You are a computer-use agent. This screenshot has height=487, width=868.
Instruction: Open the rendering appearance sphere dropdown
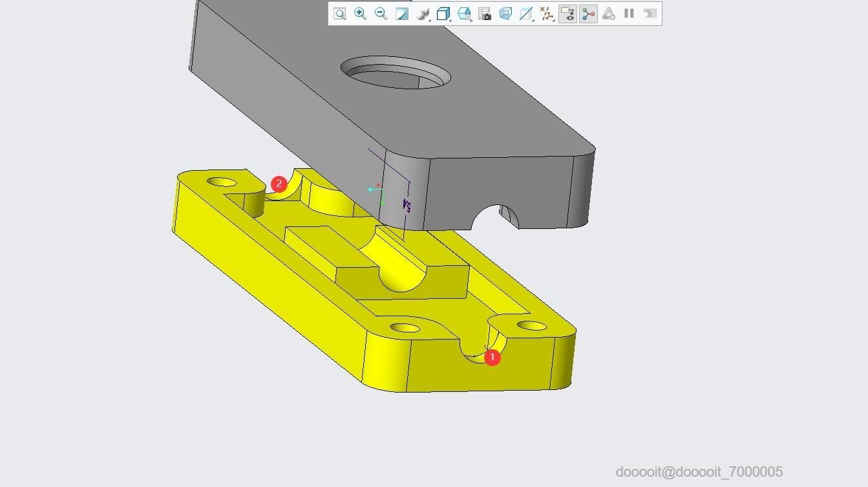click(x=423, y=14)
